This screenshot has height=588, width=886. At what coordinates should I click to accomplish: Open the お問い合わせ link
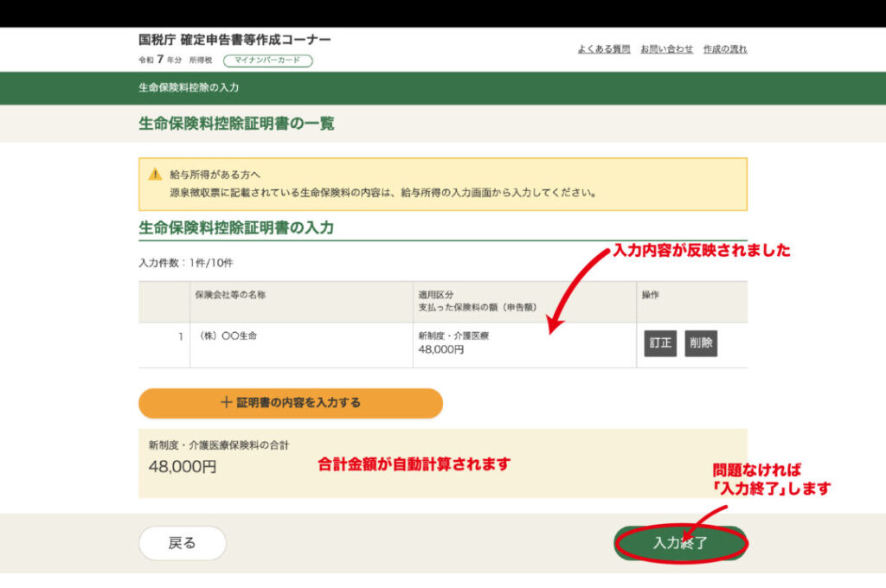pos(666,49)
